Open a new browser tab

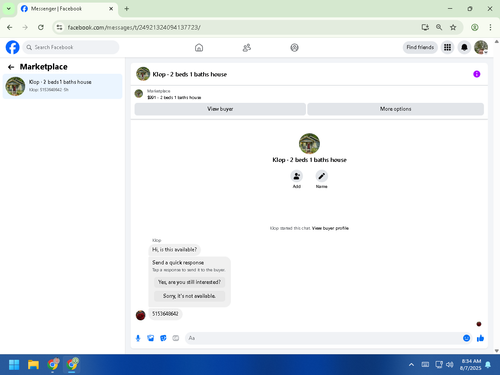coord(127,9)
